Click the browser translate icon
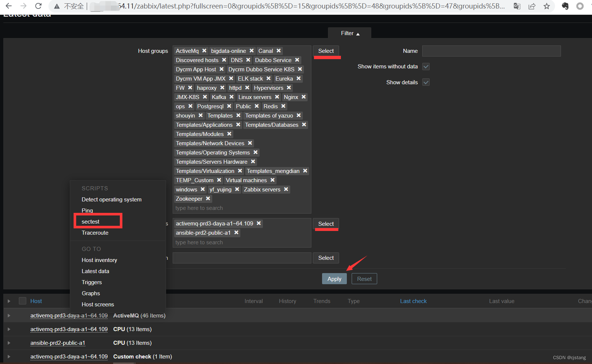This screenshot has height=364, width=592. point(517,6)
